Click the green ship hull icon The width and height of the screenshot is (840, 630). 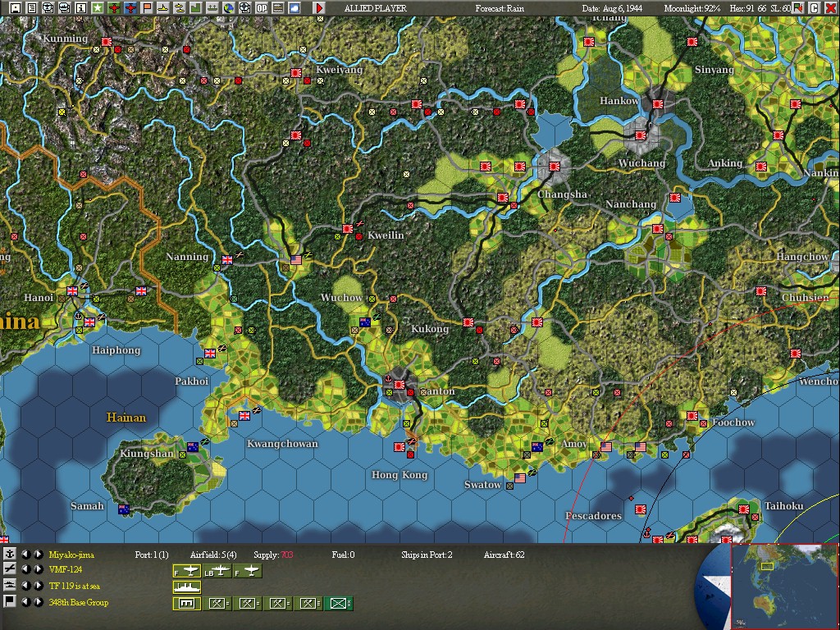[212, 7]
